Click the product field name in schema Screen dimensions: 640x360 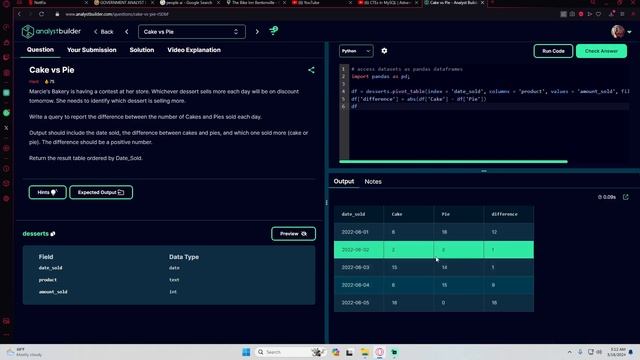pos(48,280)
